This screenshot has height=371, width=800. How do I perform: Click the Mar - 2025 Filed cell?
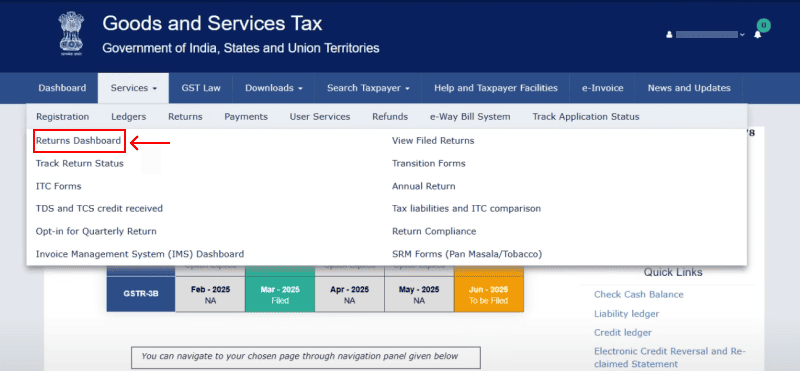(x=280, y=294)
